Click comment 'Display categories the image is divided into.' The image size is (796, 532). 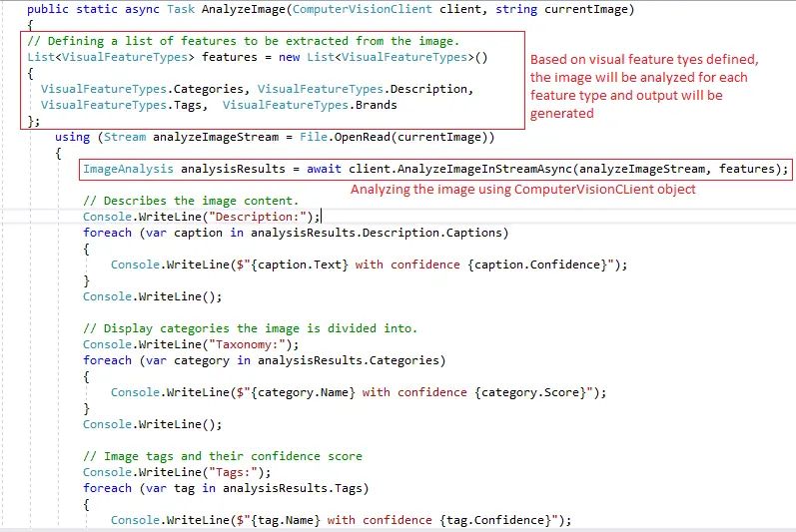tap(251, 328)
